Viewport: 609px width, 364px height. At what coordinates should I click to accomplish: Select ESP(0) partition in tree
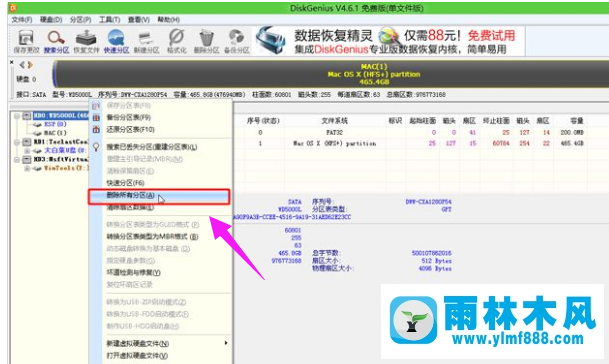[55, 124]
